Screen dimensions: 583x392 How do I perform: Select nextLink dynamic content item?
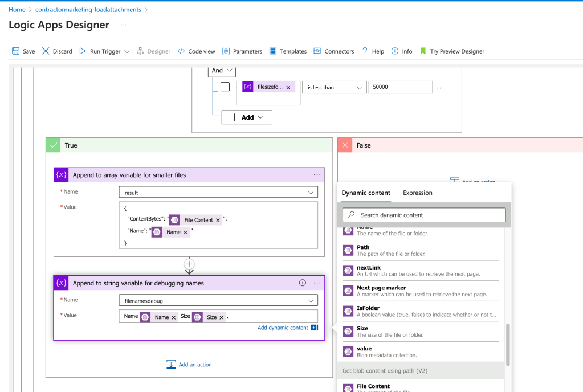click(421, 271)
